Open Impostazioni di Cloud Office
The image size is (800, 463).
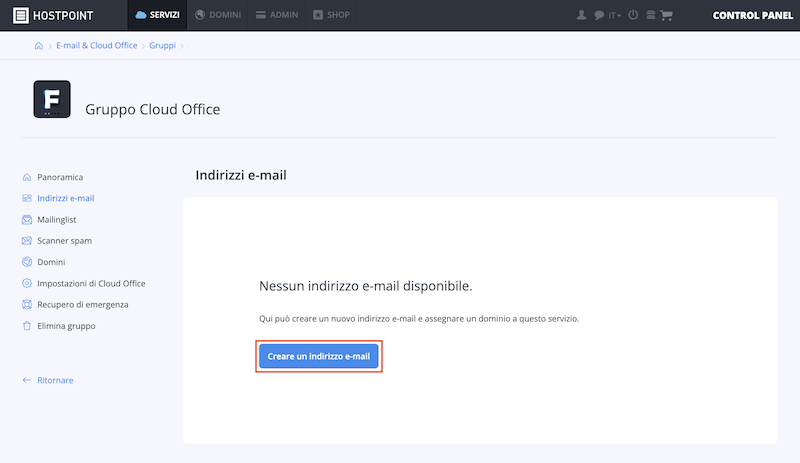91,283
